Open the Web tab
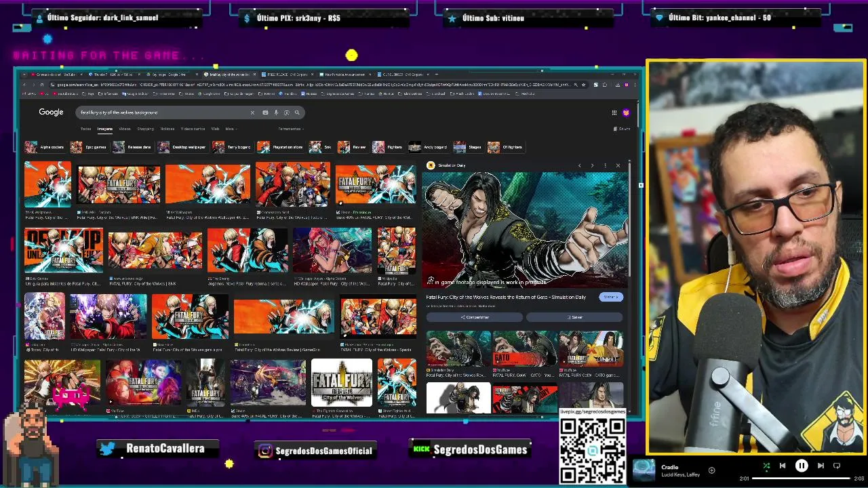Screen dimensions: 868x488 215,129
